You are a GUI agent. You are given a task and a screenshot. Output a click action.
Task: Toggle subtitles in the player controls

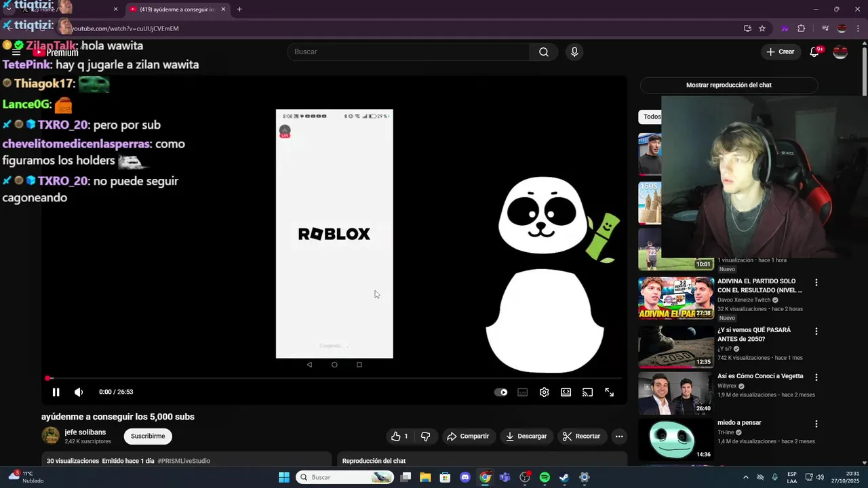click(523, 392)
